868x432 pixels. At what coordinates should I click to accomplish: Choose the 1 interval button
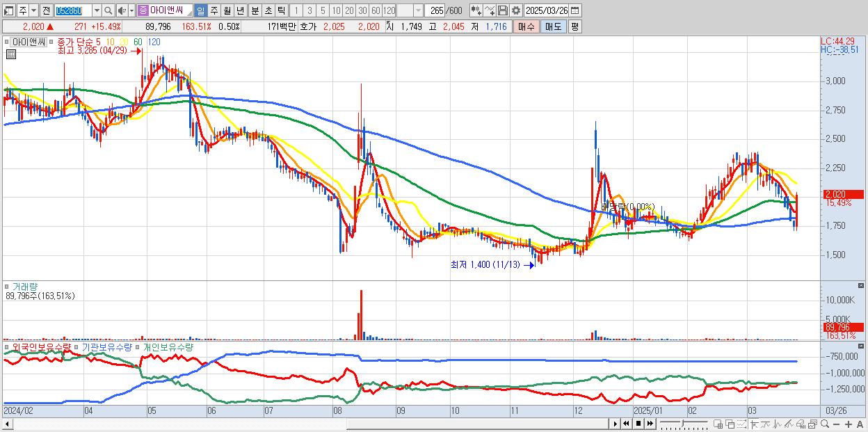296,10
